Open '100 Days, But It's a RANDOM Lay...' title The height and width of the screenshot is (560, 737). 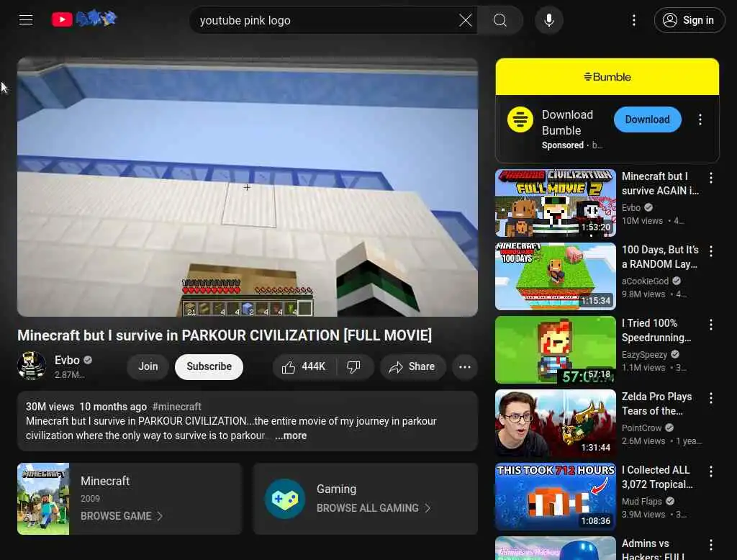coord(660,257)
